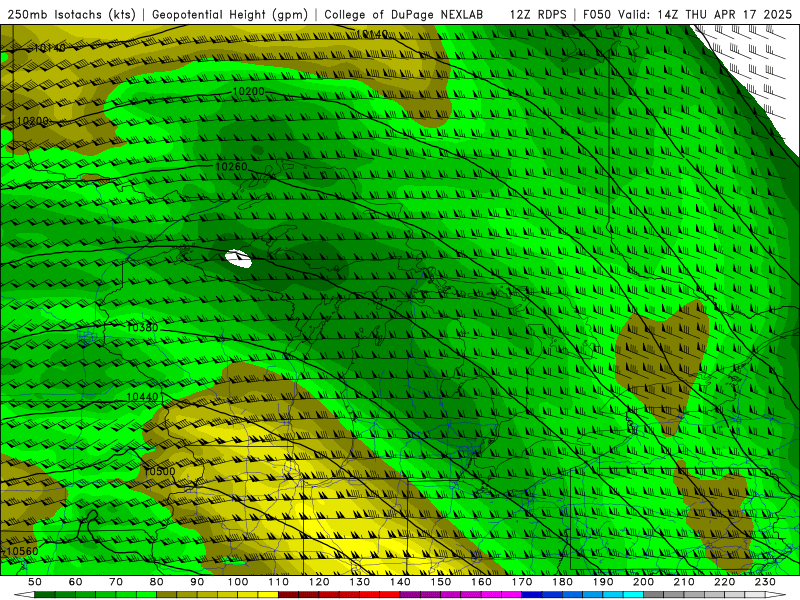Image resolution: width=800 pixels, height=600 pixels.
Task: Click the '250mb Isotachs (kts)' title text
Action: click(72, 15)
